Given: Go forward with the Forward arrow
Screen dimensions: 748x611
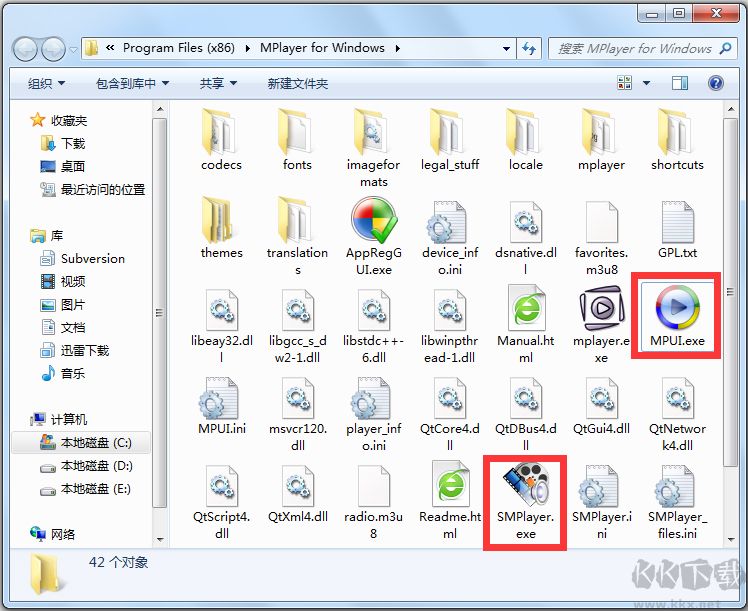Looking at the screenshot, I should (x=53, y=49).
